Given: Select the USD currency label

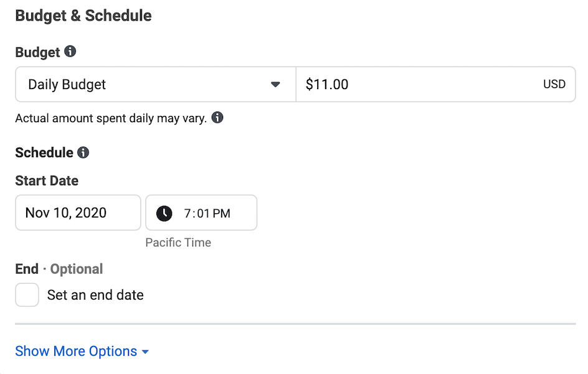Looking at the screenshot, I should tap(554, 84).
